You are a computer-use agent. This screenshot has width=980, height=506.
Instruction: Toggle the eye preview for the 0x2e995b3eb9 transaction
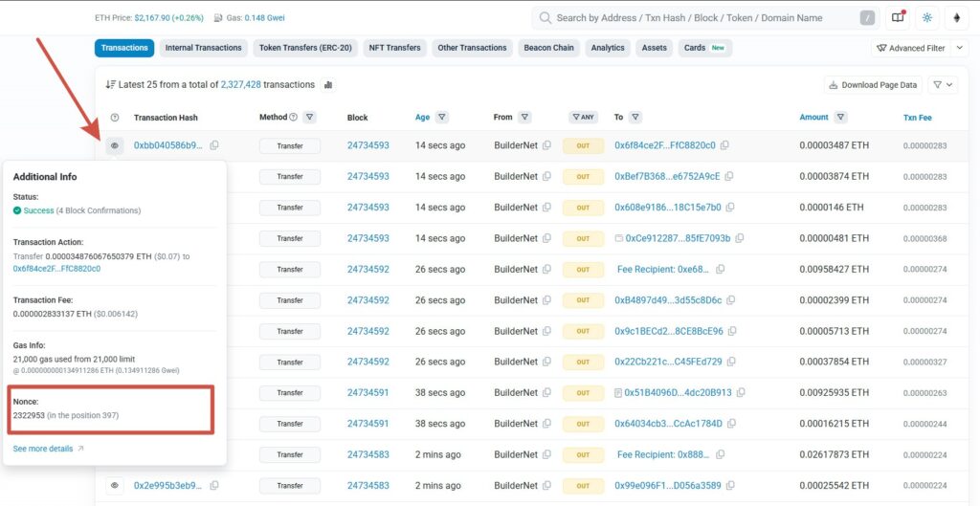tap(115, 486)
